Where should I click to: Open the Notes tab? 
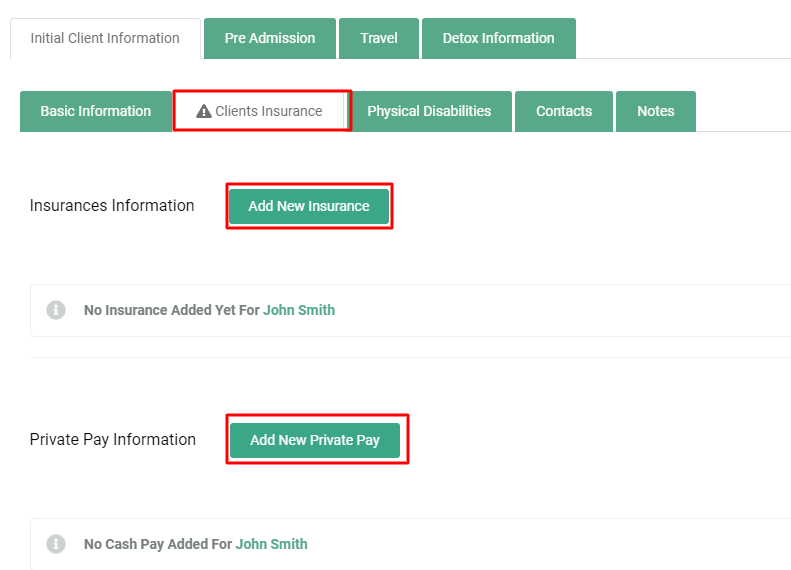click(656, 111)
